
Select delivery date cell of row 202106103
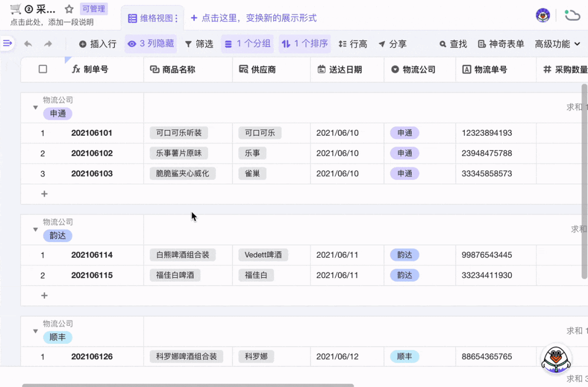click(347, 173)
